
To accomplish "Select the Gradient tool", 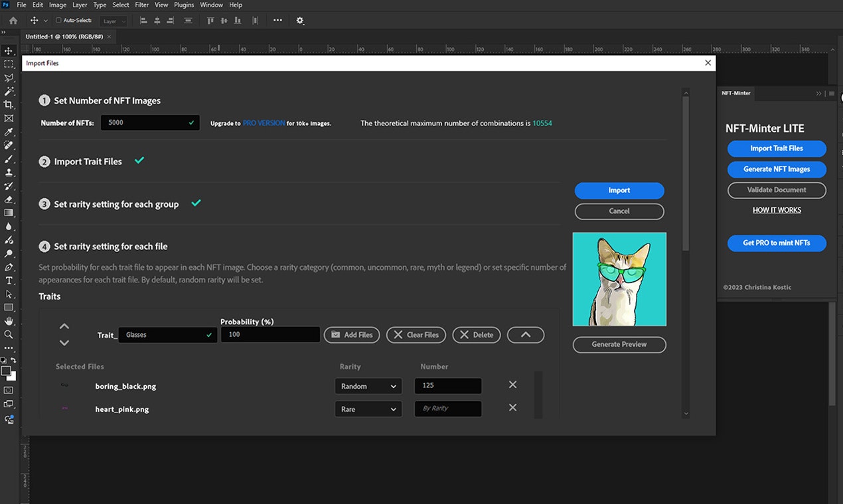I will (9, 213).
